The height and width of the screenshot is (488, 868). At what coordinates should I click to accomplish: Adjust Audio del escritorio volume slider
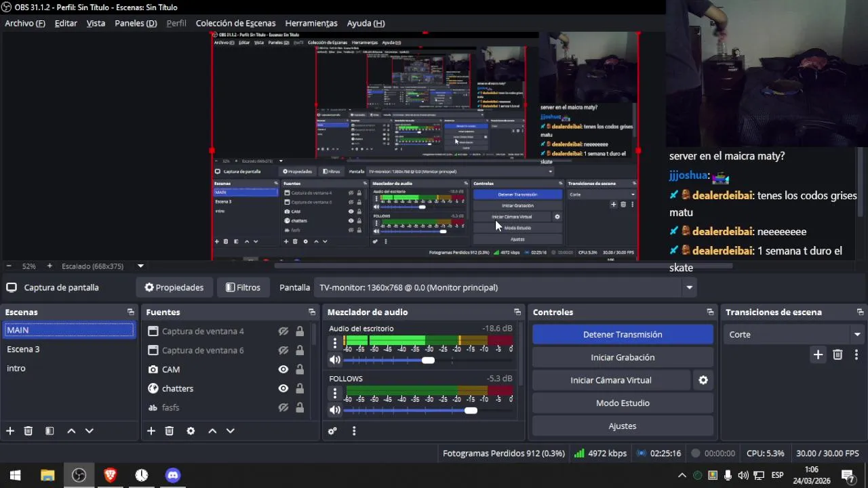[428, 361]
